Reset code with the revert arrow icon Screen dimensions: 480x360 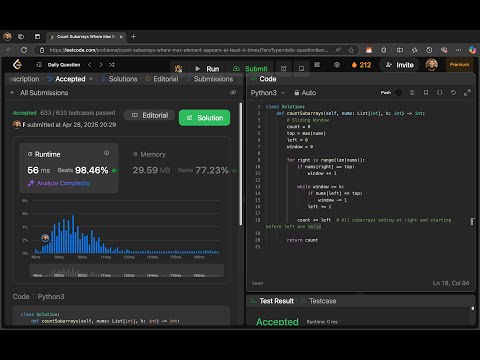[x=453, y=93]
